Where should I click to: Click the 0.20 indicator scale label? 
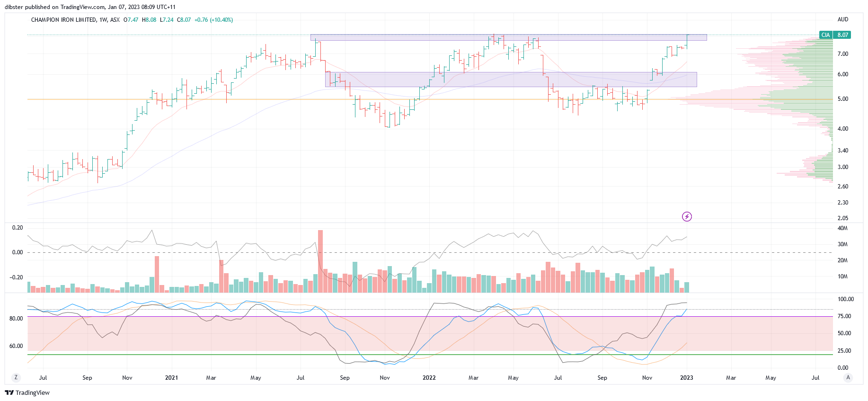click(x=18, y=228)
